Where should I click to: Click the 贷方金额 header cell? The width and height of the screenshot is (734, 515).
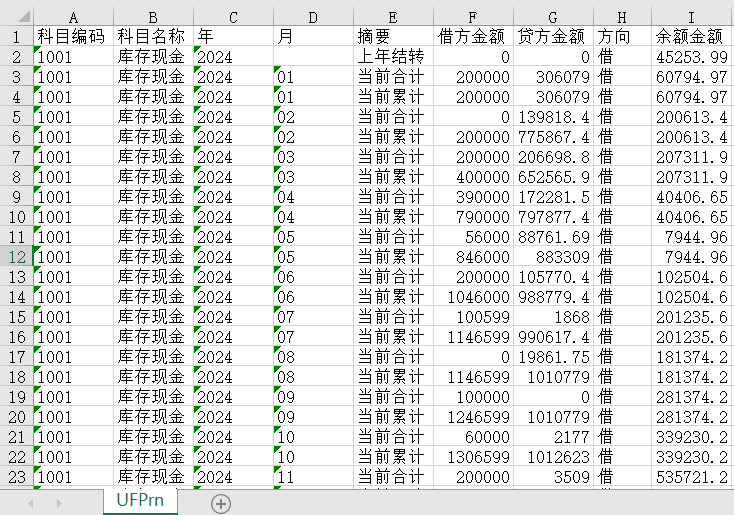coord(554,36)
